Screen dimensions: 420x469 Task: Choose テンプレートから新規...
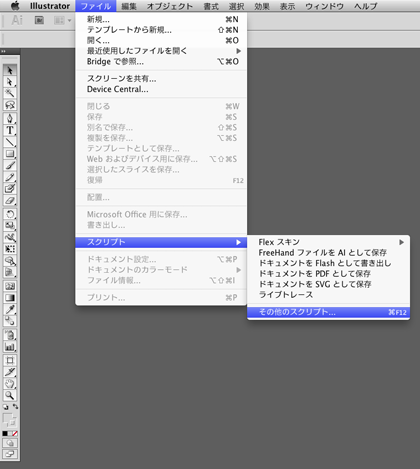tap(161, 30)
